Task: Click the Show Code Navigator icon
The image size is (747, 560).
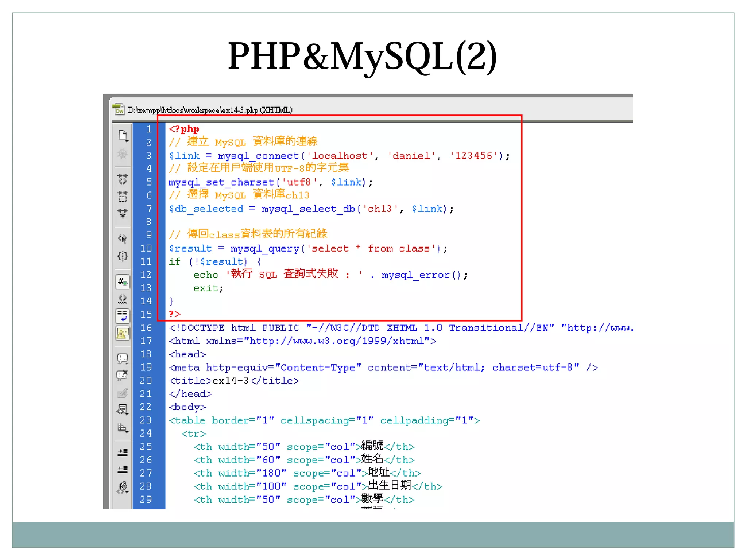Action: tap(123, 154)
